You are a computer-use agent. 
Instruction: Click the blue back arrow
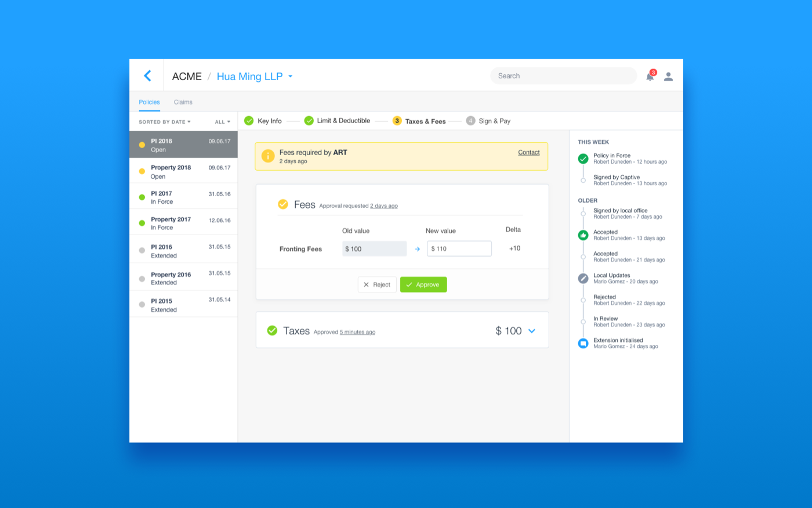tap(147, 75)
